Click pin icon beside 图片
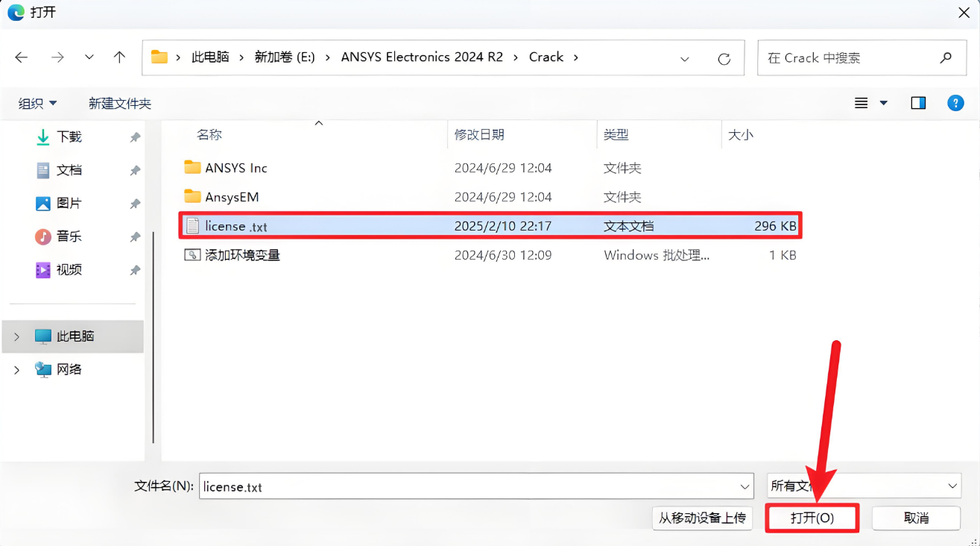This screenshot has height=546, width=980. (135, 204)
